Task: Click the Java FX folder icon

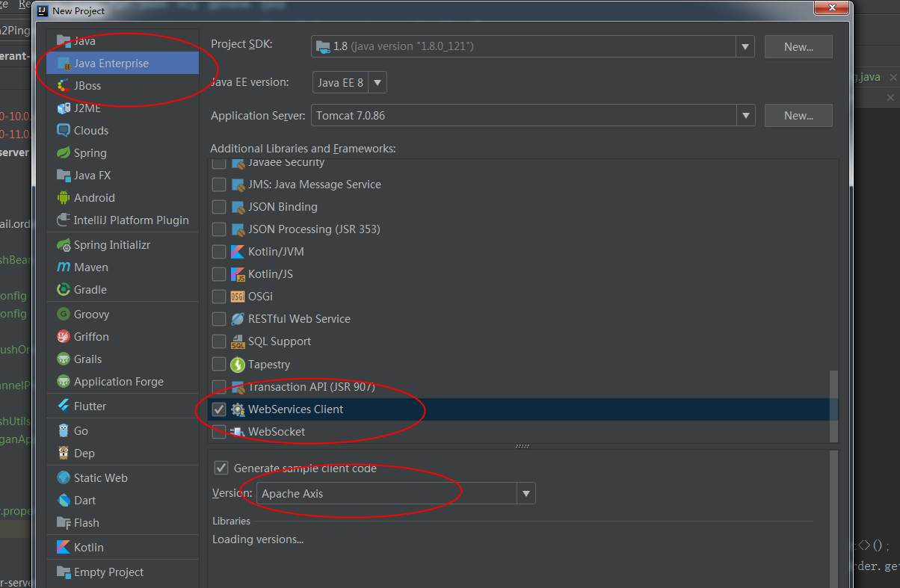Action: 64,176
